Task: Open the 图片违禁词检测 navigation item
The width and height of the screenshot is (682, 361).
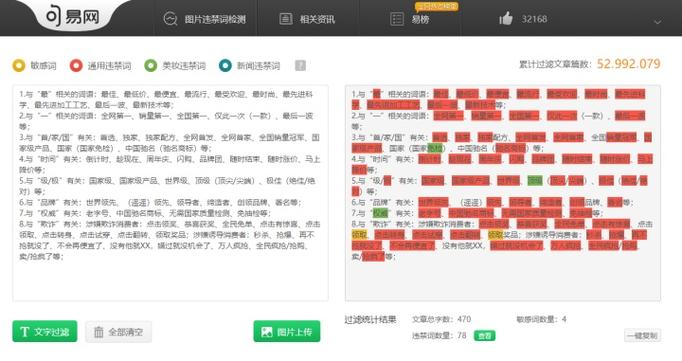Action: [x=204, y=19]
